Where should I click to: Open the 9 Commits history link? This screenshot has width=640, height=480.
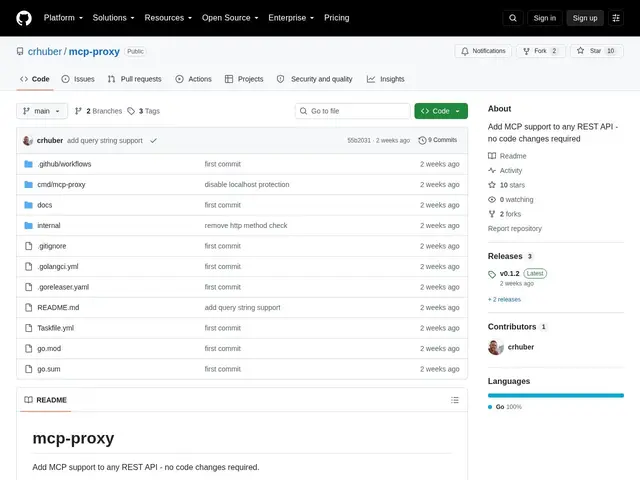[438, 140]
